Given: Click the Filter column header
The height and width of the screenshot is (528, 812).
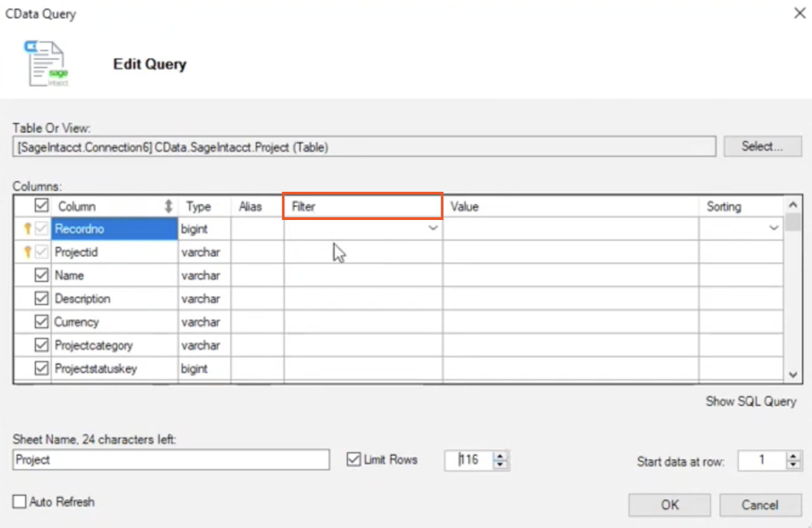Looking at the screenshot, I should coord(363,206).
